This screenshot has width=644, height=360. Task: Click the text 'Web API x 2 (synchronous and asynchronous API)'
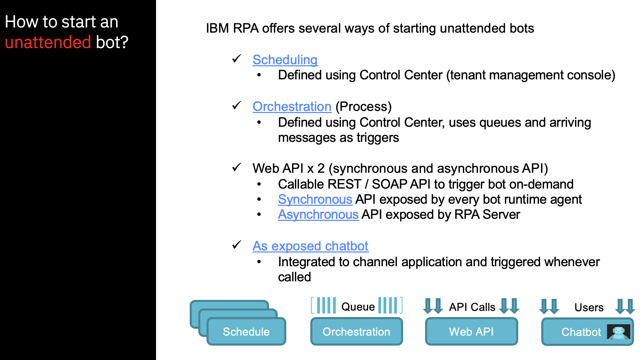pos(400,168)
